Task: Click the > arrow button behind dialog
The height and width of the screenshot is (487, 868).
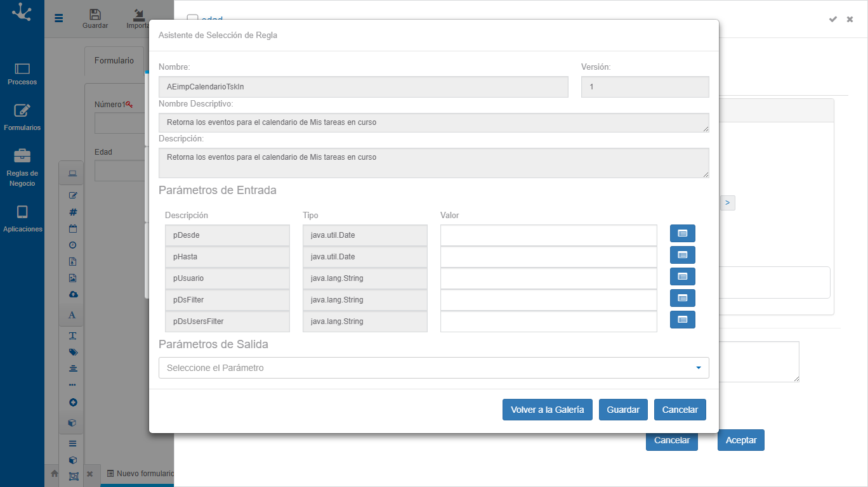Action: coord(727,203)
